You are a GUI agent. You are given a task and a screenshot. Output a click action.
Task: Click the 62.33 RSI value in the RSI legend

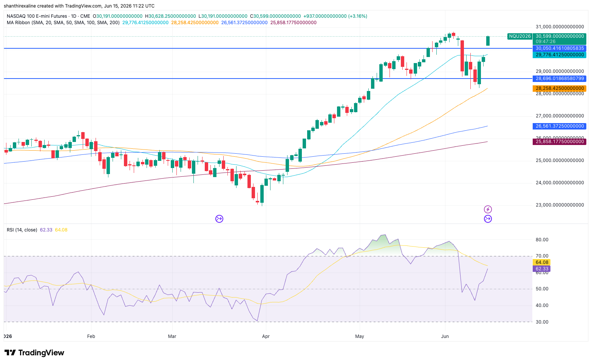(x=46, y=230)
